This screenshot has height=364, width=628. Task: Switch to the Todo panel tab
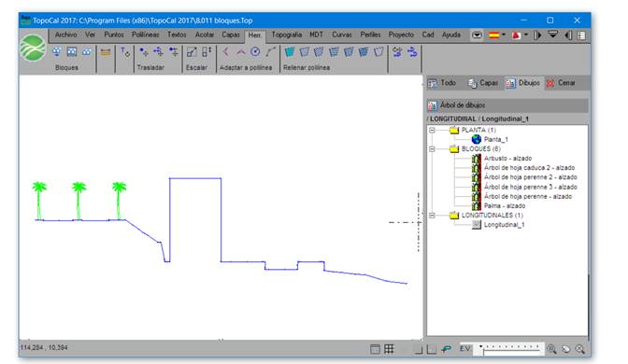coord(442,83)
